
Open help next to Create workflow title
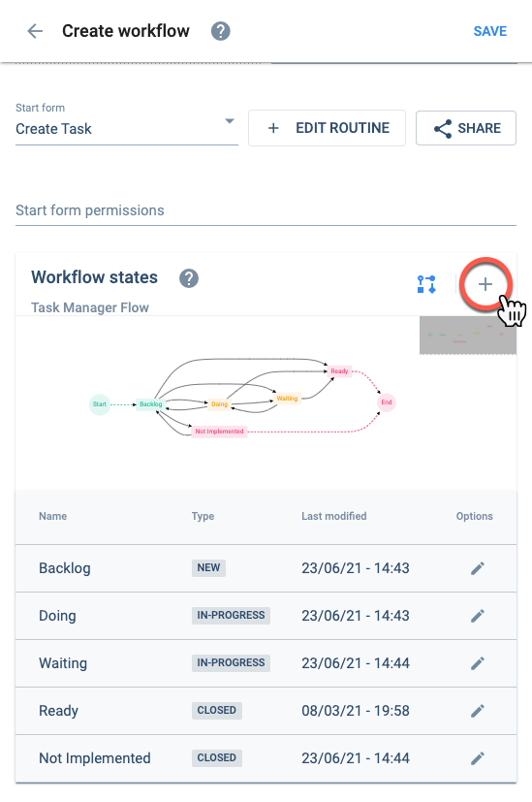pyautogui.click(x=220, y=31)
